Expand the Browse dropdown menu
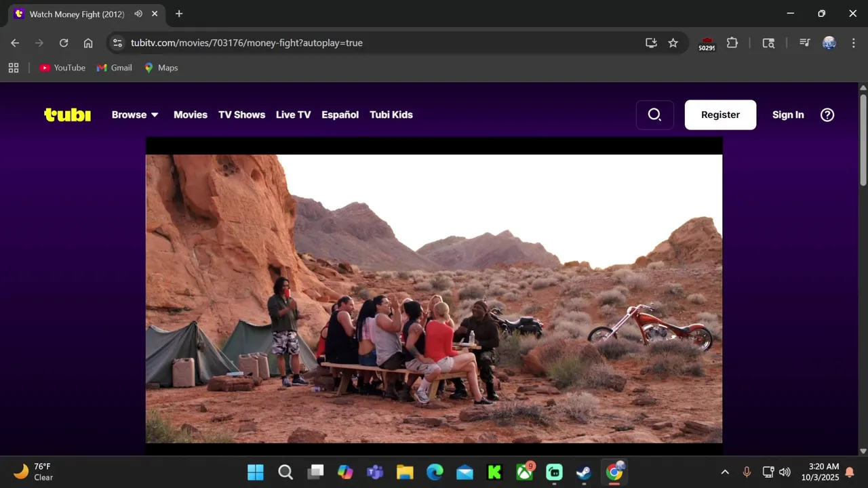The image size is (868, 488). coord(135,115)
